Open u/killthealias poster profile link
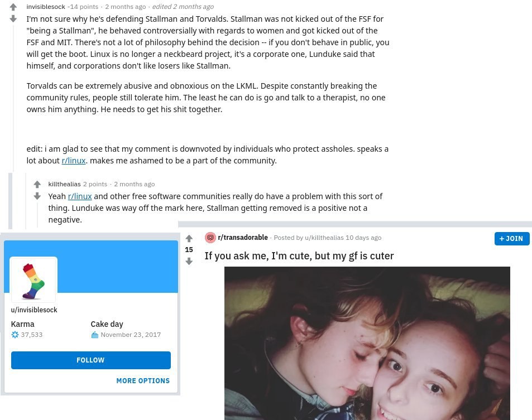The height and width of the screenshot is (420, 532). tap(324, 238)
